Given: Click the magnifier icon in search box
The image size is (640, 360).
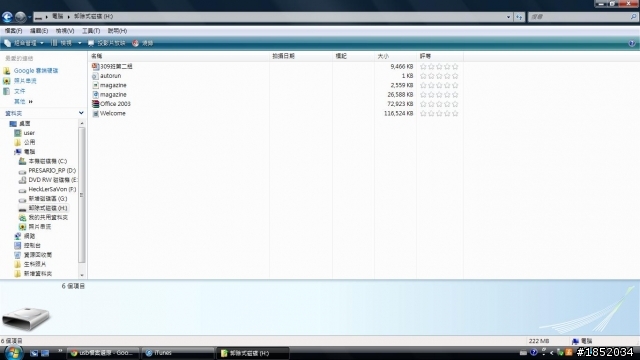Looking at the screenshot, I should click(633, 17).
